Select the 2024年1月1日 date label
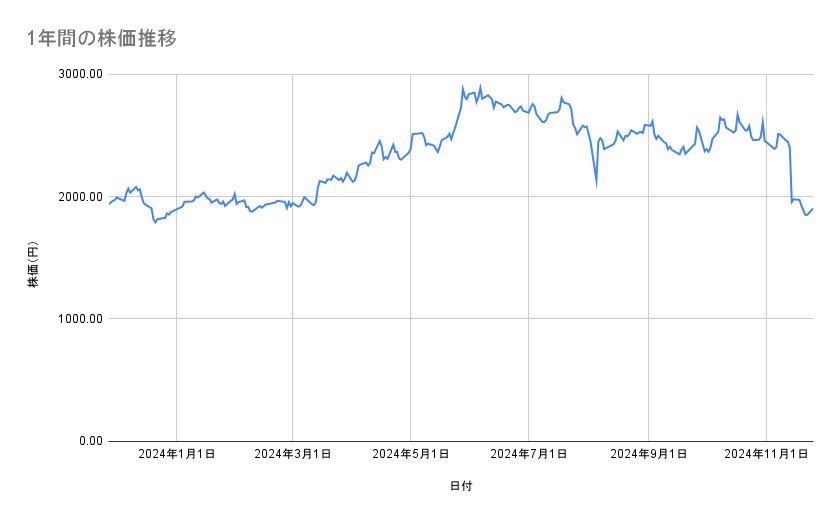 176,455
